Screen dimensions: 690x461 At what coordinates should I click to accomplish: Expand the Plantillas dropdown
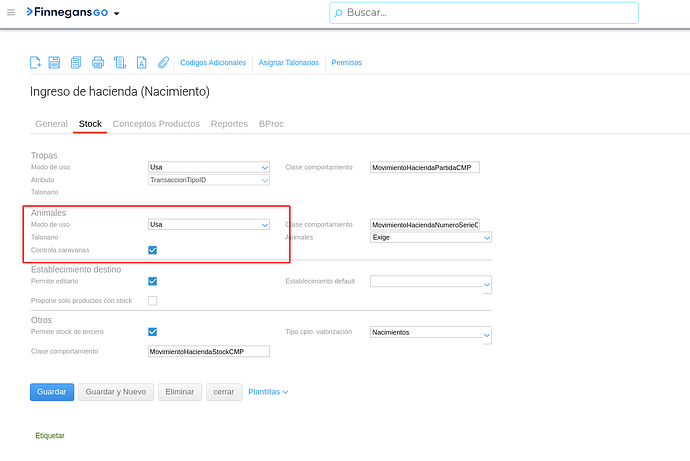pyautogui.click(x=268, y=392)
